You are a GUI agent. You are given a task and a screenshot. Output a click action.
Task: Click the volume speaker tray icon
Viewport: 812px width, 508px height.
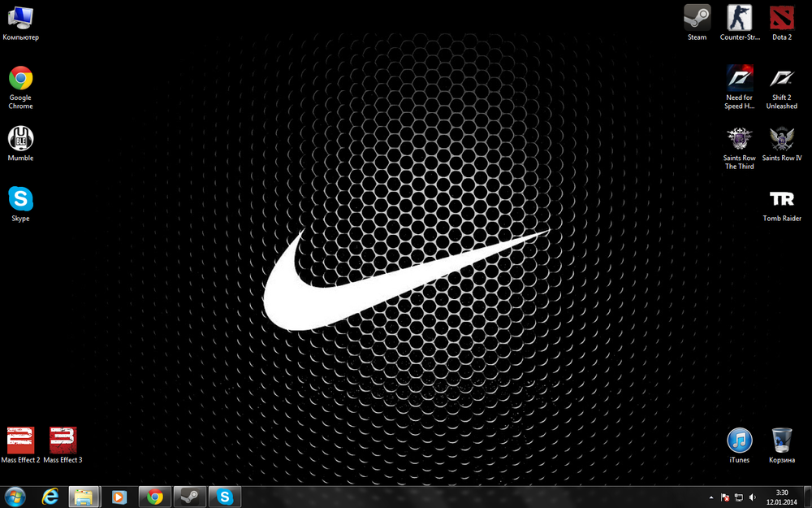[x=753, y=497]
